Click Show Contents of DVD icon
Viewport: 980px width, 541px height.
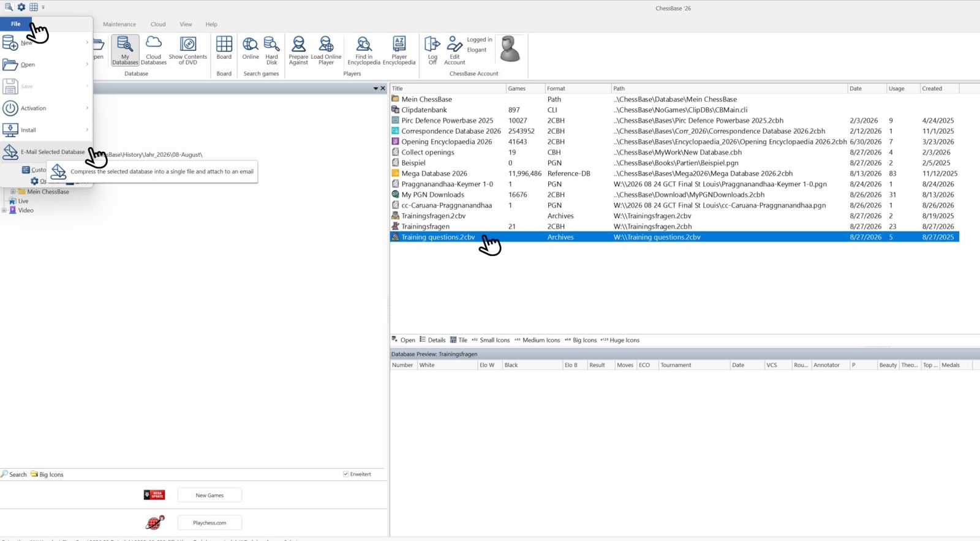188,50
